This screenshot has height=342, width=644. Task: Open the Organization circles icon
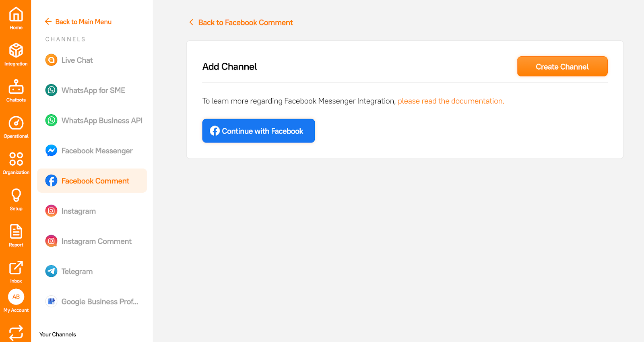[16, 159]
